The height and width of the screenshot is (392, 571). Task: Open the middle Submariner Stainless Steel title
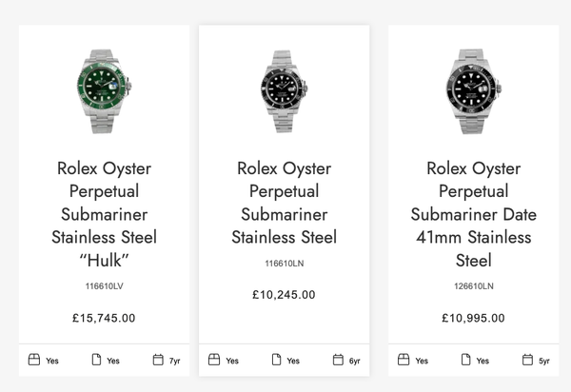284,203
